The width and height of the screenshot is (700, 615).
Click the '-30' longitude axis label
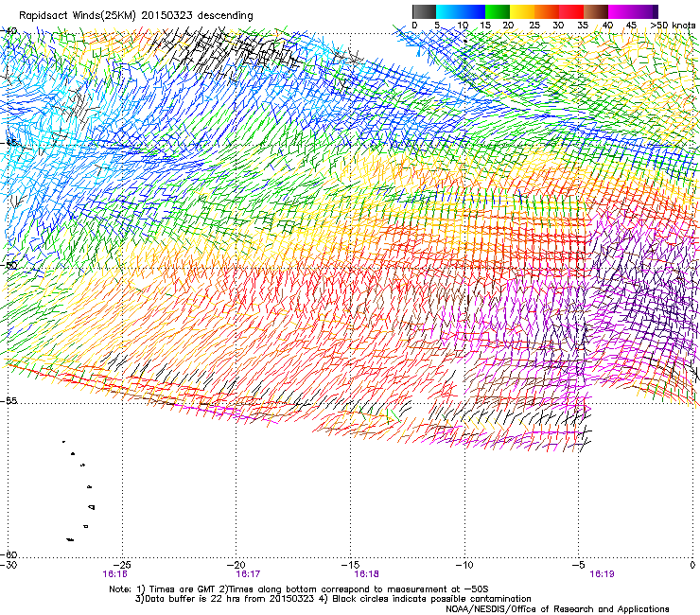[8, 565]
